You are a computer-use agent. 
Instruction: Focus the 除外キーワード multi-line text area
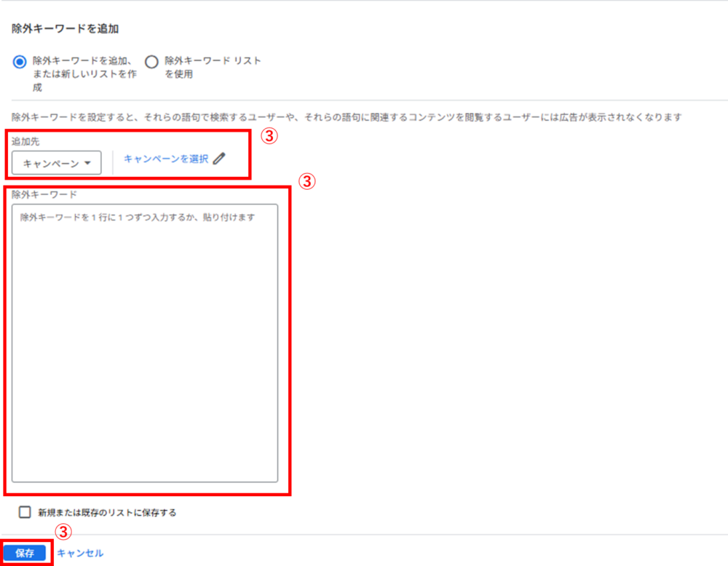[x=145, y=343]
